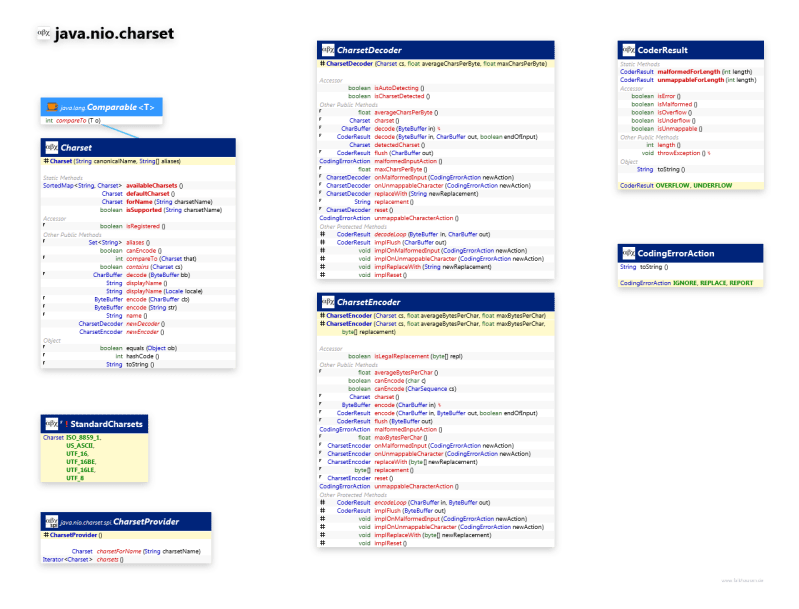Image resolution: width=799 pixels, height=609 pixels.
Task: Click the OVERFLOW constant in CoderResult
Action: [672, 186]
